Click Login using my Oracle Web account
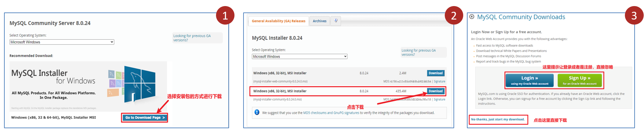 (x=529, y=80)
